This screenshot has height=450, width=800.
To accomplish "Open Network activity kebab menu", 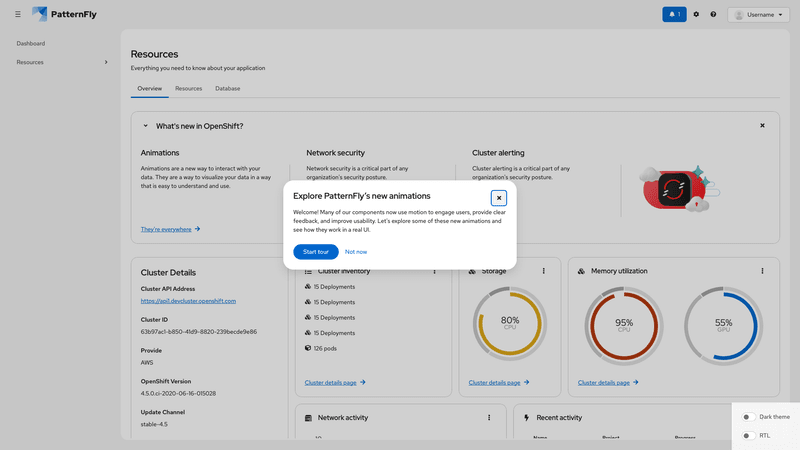I will pos(489,417).
